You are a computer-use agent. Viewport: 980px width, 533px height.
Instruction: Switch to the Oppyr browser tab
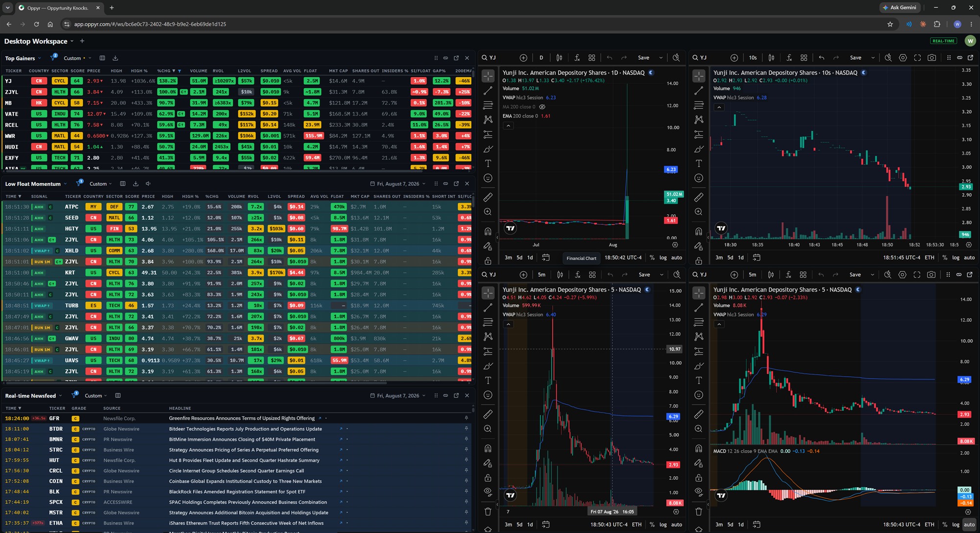click(58, 8)
